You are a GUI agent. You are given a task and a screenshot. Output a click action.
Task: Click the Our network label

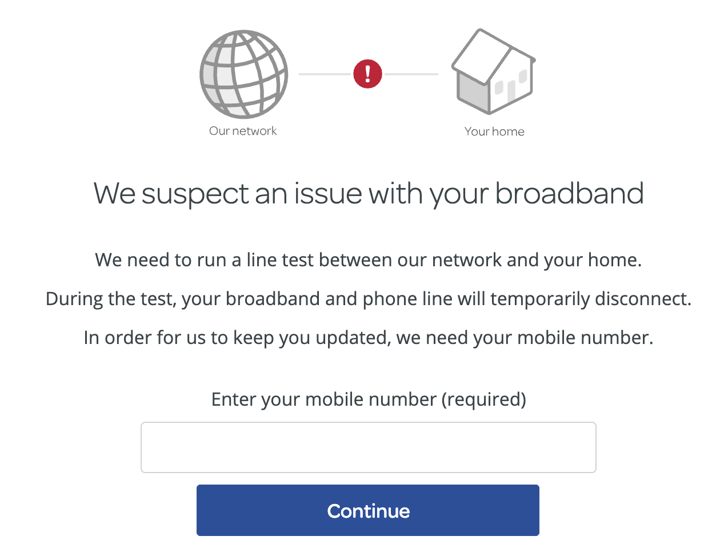click(x=243, y=130)
